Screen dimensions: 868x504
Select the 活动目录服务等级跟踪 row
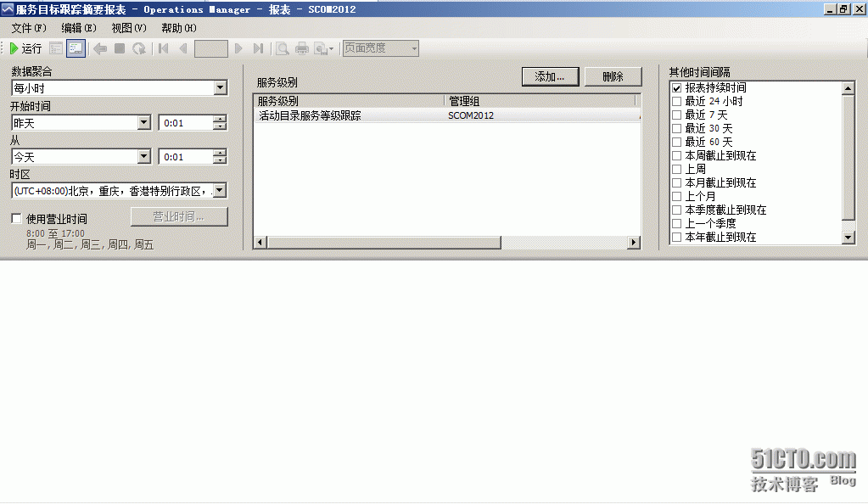[447, 115]
